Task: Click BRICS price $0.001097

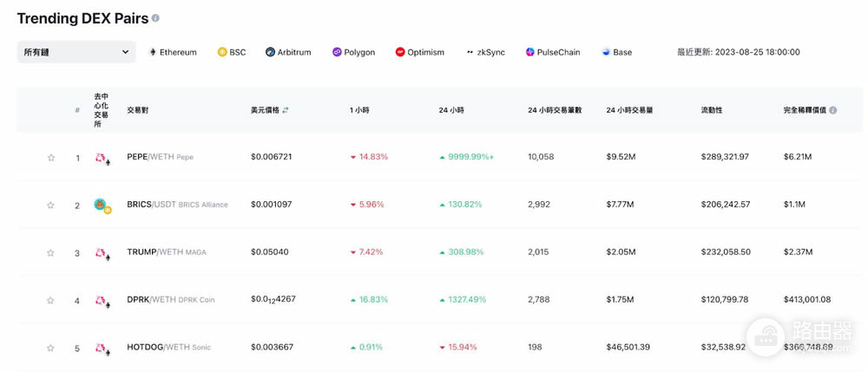Action: pos(271,205)
